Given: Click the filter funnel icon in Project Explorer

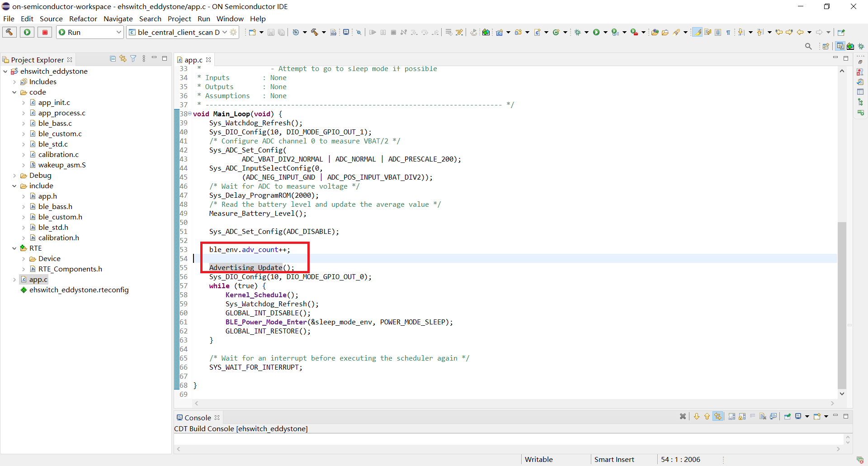Looking at the screenshot, I should pos(133,59).
